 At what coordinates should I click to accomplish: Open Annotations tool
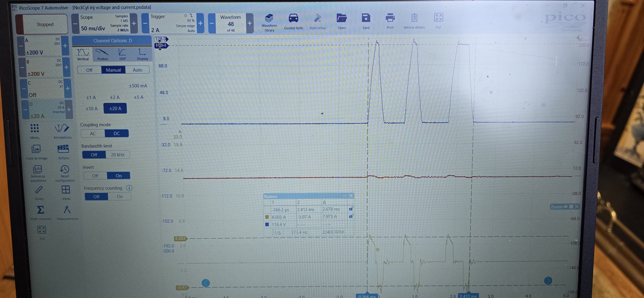pyautogui.click(x=62, y=131)
